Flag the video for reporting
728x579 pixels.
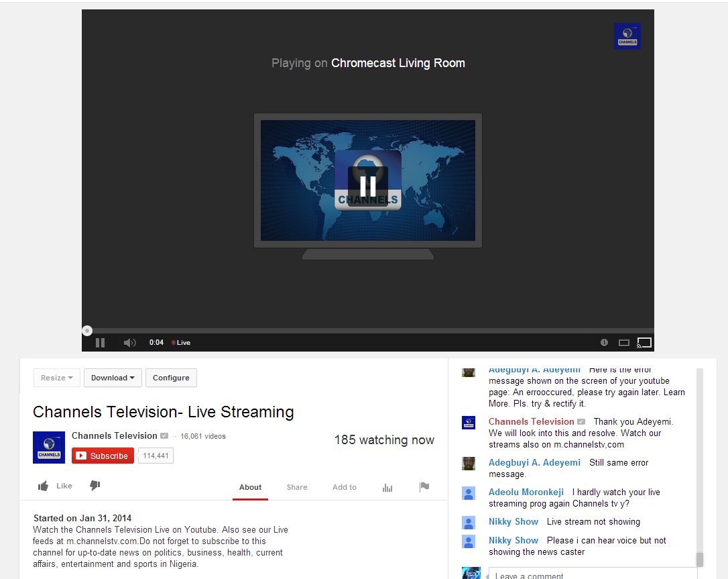424,487
